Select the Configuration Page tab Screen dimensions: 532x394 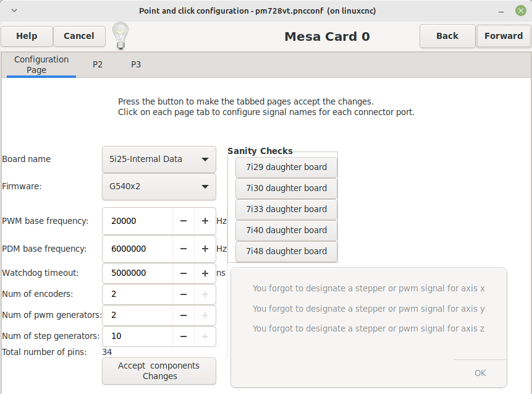click(x=41, y=64)
